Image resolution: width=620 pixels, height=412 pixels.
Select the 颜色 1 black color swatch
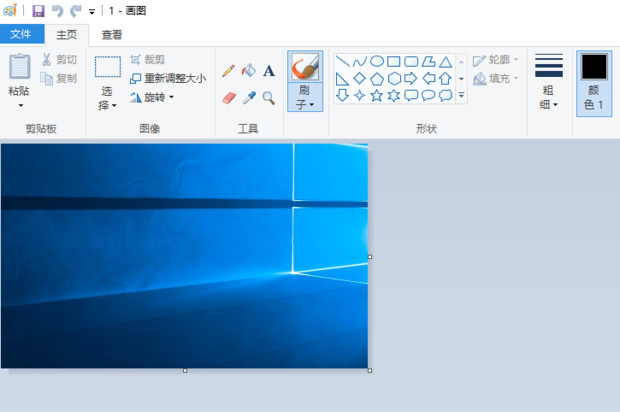point(594,67)
